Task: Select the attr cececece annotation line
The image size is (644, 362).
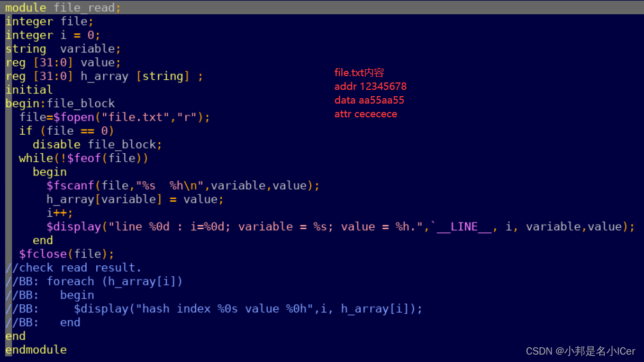Action: pyautogui.click(x=366, y=114)
